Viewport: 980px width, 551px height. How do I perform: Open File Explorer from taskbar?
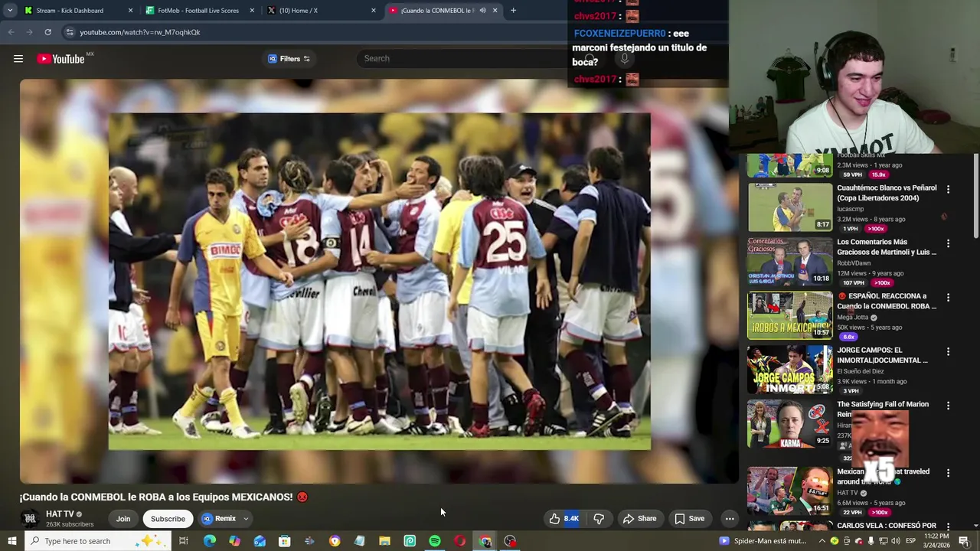click(384, 541)
